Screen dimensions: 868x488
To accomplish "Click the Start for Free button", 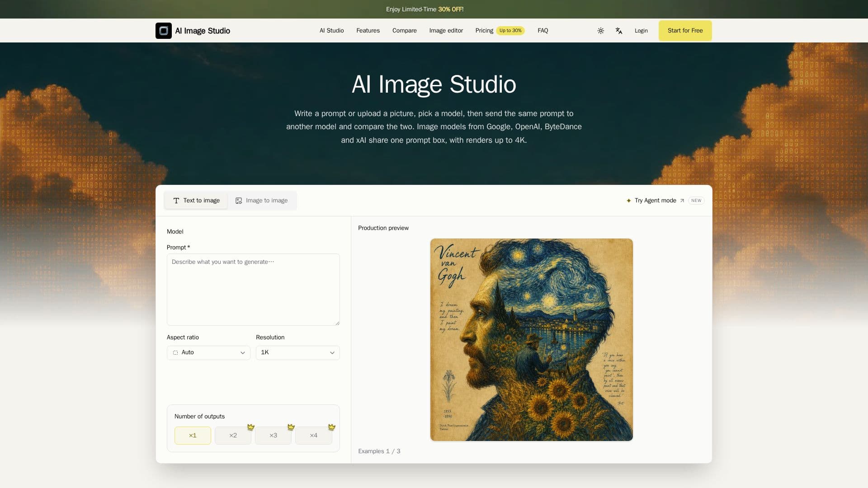I will click(x=685, y=31).
